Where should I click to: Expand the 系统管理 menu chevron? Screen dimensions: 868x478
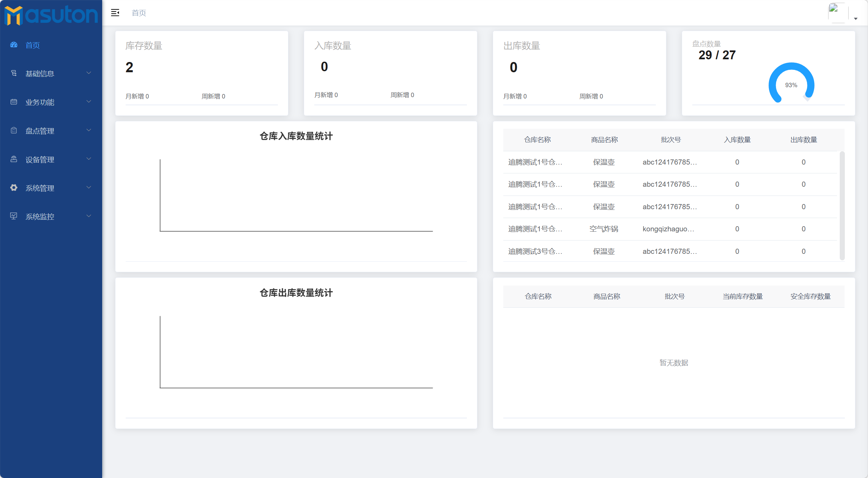click(89, 187)
